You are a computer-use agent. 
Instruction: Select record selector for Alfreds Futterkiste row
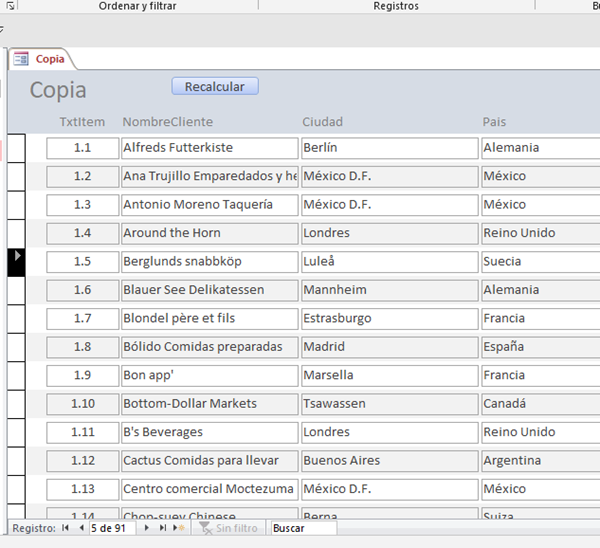(x=16, y=148)
